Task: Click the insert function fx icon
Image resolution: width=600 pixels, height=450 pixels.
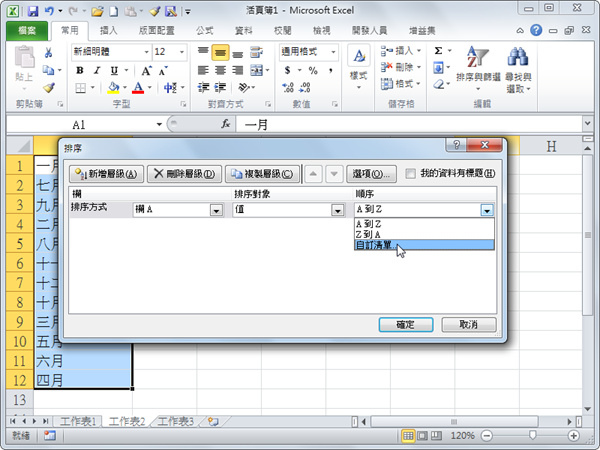Action: tap(225, 124)
